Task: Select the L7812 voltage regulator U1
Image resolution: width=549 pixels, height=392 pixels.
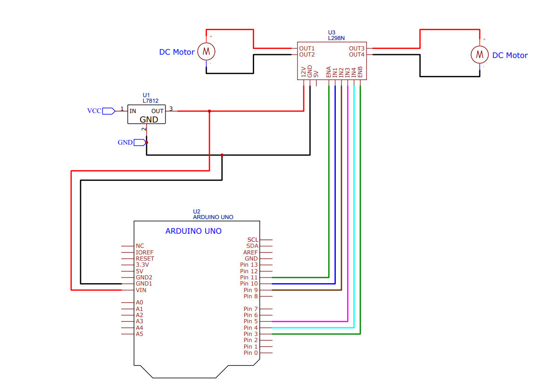Action: [x=147, y=113]
